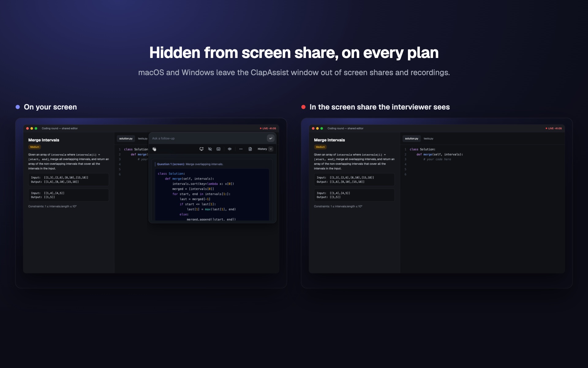The height and width of the screenshot is (368, 588).
Task: Click LIVE 41:05 indicator in left window
Action: click(268, 128)
